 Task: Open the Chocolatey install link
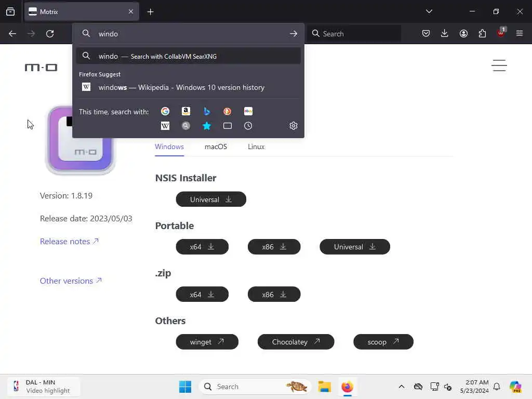pyautogui.click(x=296, y=342)
